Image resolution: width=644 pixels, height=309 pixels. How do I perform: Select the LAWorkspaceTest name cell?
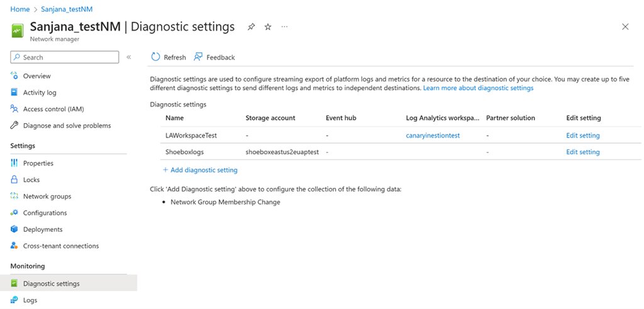[x=191, y=136]
